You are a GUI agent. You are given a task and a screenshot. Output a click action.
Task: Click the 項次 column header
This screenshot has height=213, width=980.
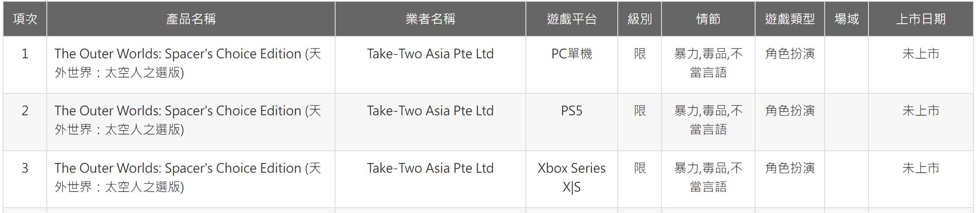[x=25, y=19]
